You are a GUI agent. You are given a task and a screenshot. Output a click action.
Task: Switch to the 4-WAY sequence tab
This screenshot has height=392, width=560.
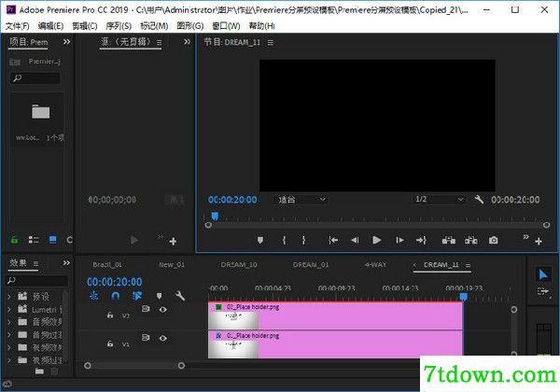376,265
